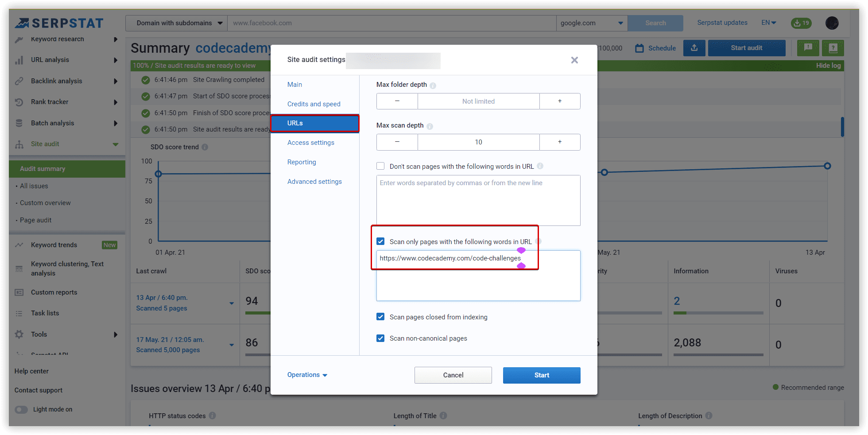The width and height of the screenshot is (868, 435).
Task: Click the downloads counter badge showing 19
Action: [801, 23]
